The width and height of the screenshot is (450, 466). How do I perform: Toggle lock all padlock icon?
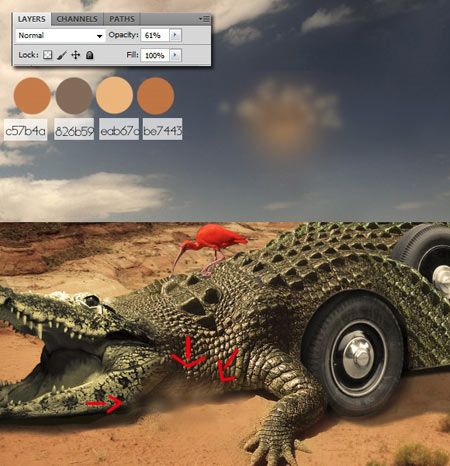tap(90, 55)
